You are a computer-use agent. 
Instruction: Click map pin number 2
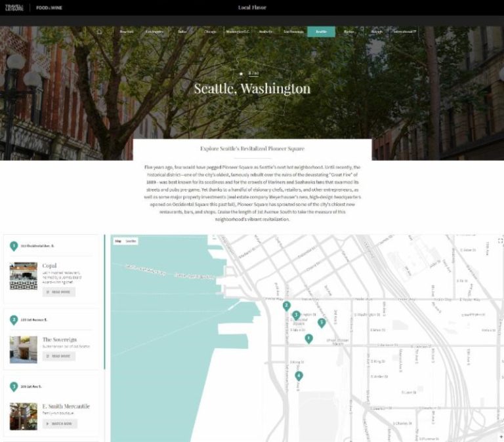286,306
